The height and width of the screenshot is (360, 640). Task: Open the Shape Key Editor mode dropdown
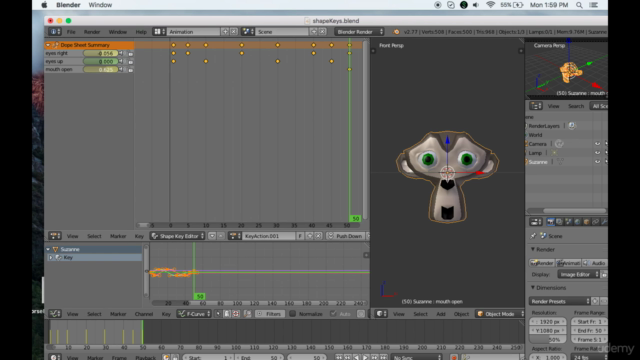coord(178,236)
